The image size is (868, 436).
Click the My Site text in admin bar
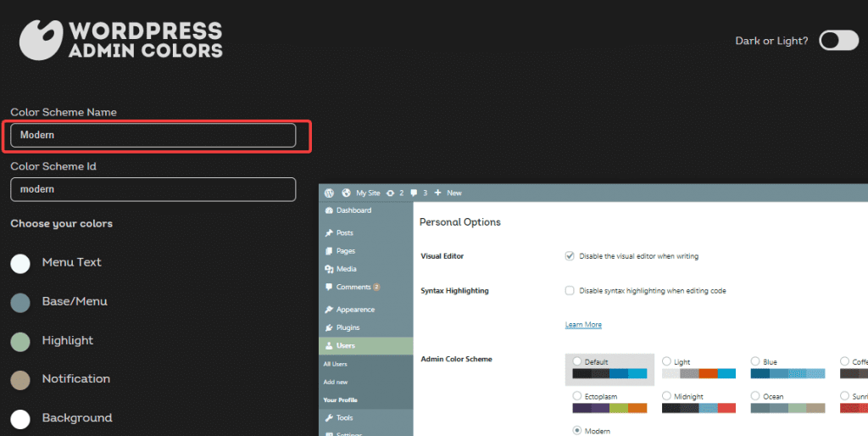click(368, 193)
